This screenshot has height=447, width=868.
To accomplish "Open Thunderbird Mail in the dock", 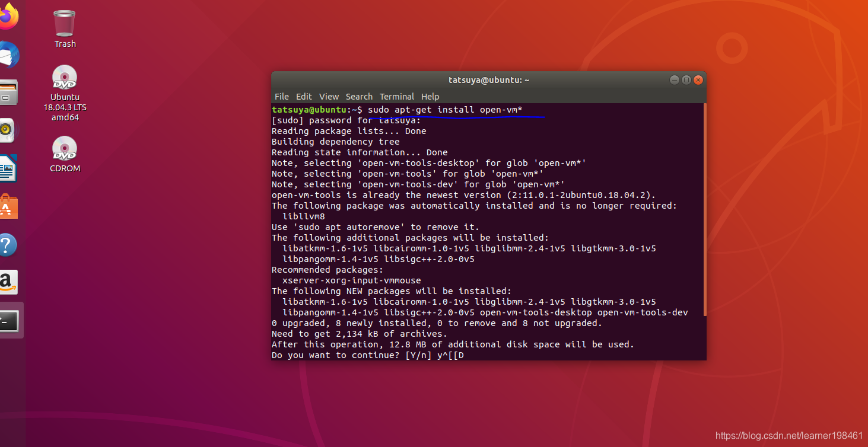I will 8,55.
